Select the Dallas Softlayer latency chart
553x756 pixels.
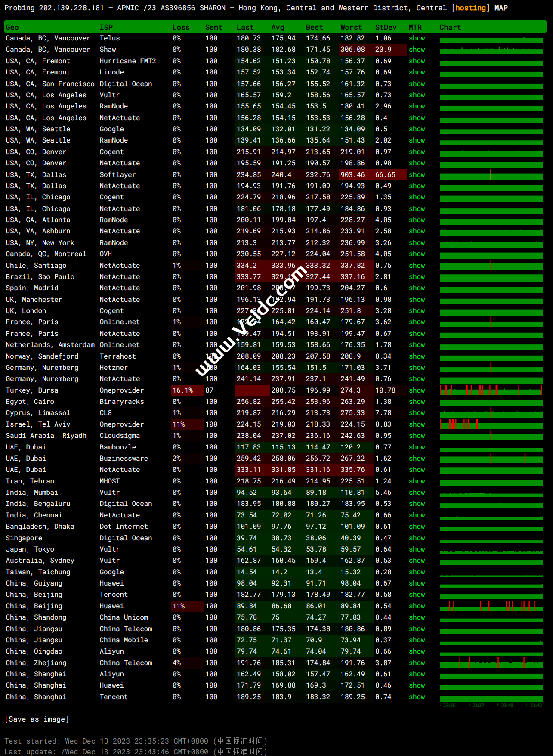pos(491,175)
